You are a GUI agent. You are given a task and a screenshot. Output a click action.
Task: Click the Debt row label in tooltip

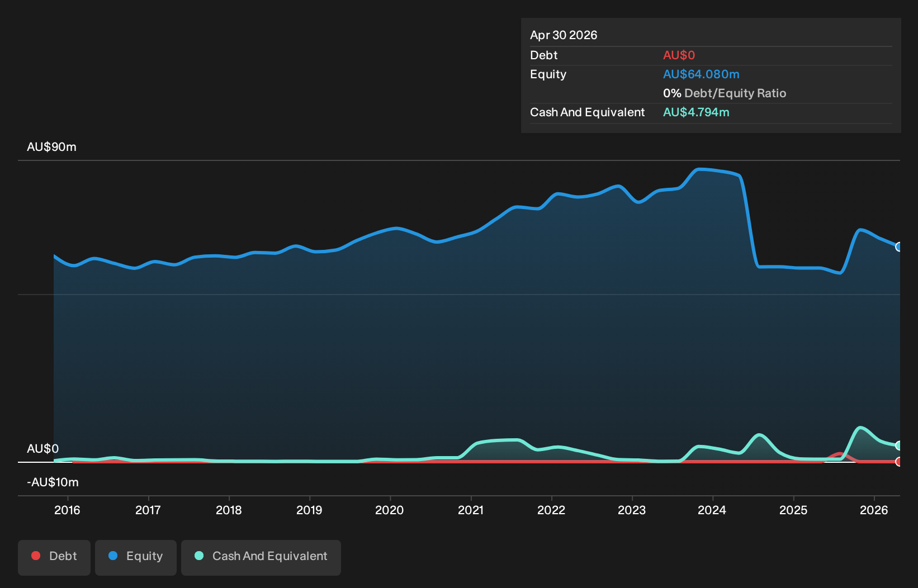543,55
